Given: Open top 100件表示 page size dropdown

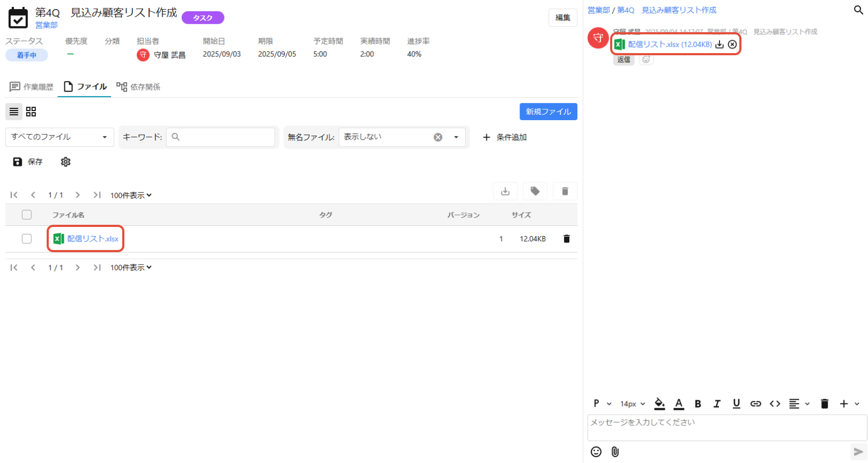Looking at the screenshot, I should point(131,195).
